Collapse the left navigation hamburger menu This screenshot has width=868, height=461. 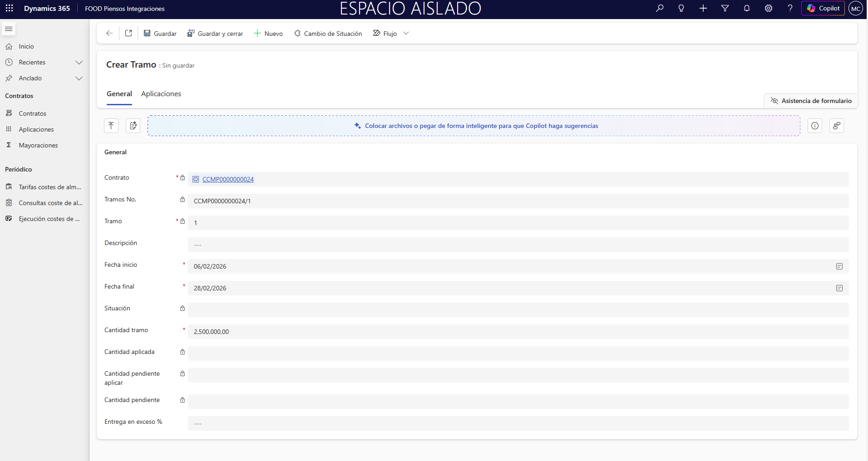click(9, 29)
